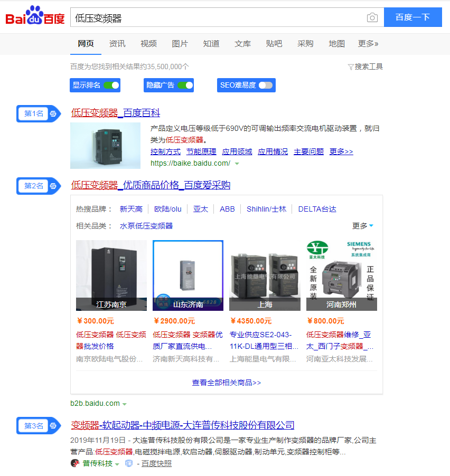Open the 节能原理 sub-link
Viewport: 450px width, 476px height.
[x=201, y=151]
